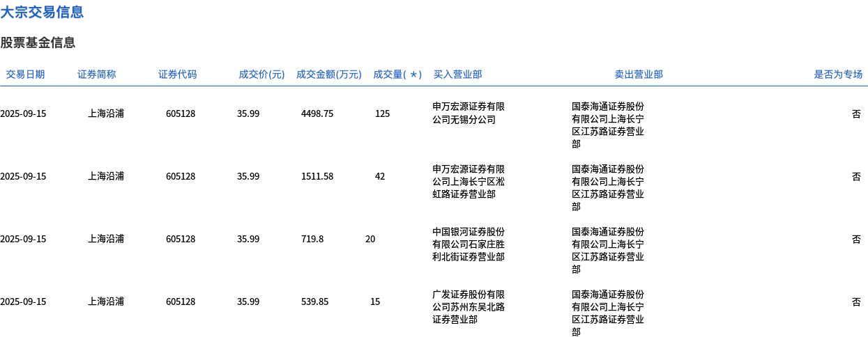
Task: Select amount 4498.75 cell
Action: (x=317, y=113)
